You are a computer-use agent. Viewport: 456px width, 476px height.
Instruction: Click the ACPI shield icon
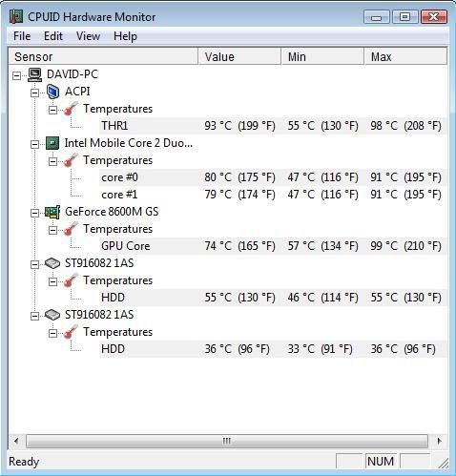[52, 92]
